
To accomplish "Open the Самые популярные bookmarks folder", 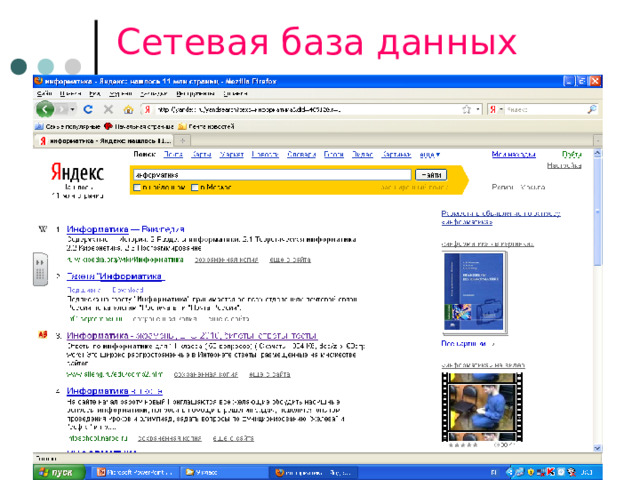I will click(68, 127).
